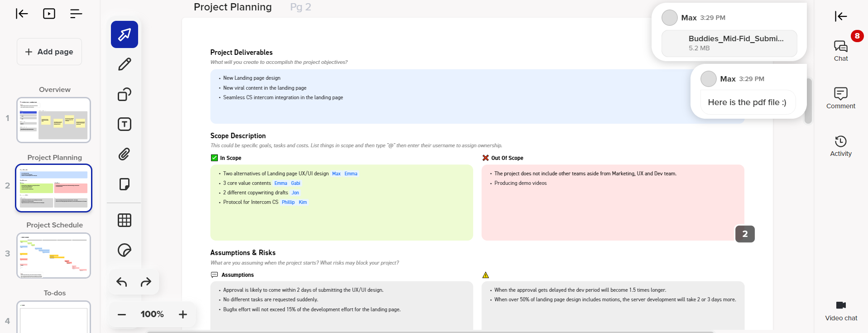Screen dimensions: 868x333
Task: Start a Video chat
Action: pos(841,310)
